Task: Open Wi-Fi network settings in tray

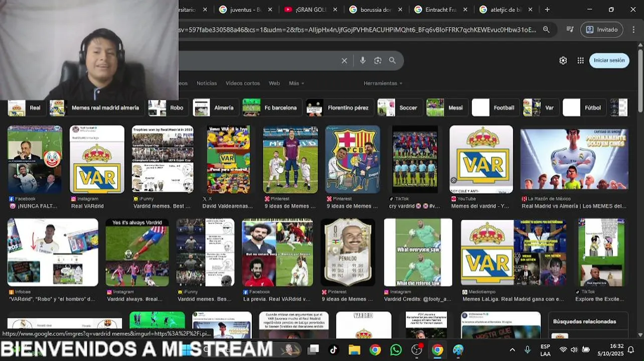Action: click(563, 349)
